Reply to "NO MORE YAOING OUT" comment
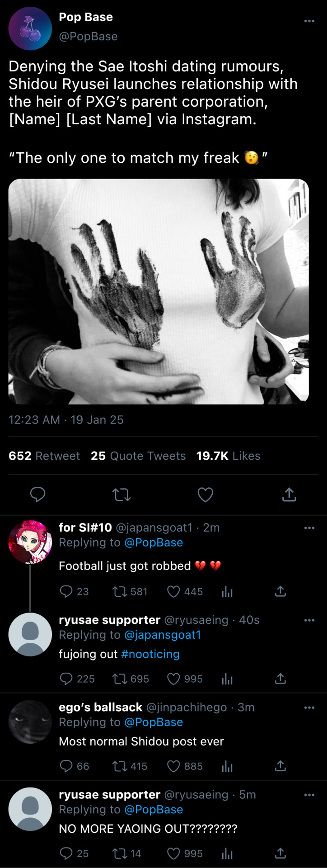 (66, 854)
